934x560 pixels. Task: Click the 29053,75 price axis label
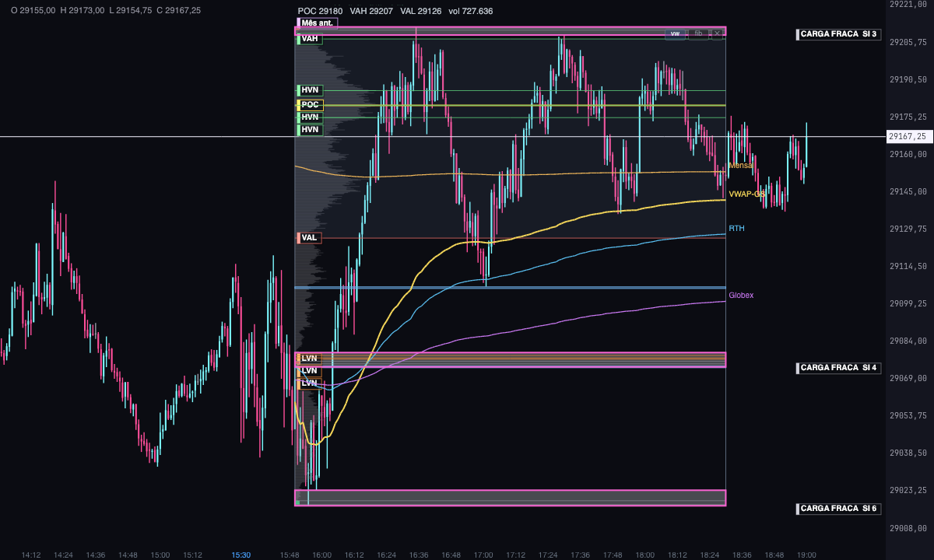pyautogui.click(x=908, y=415)
